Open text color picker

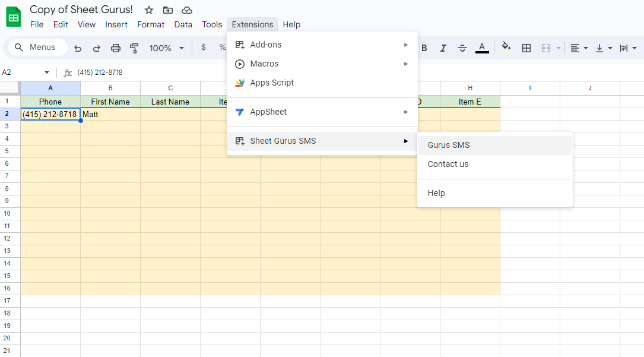(x=482, y=48)
